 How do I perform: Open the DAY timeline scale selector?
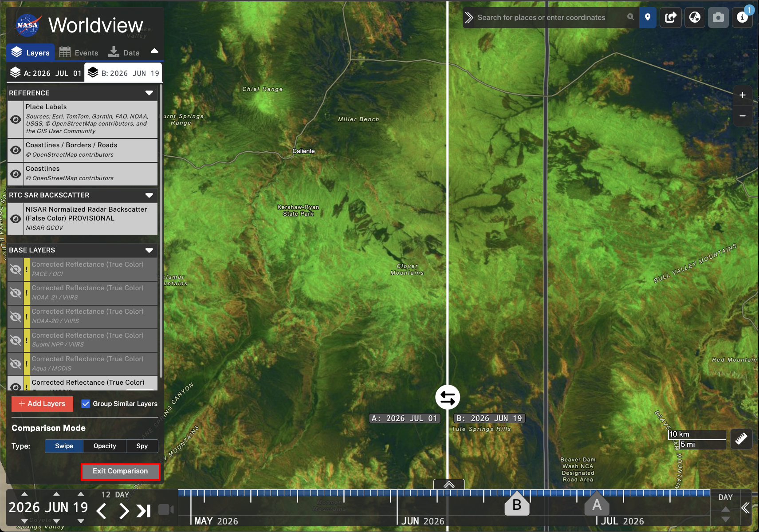click(725, 497)
